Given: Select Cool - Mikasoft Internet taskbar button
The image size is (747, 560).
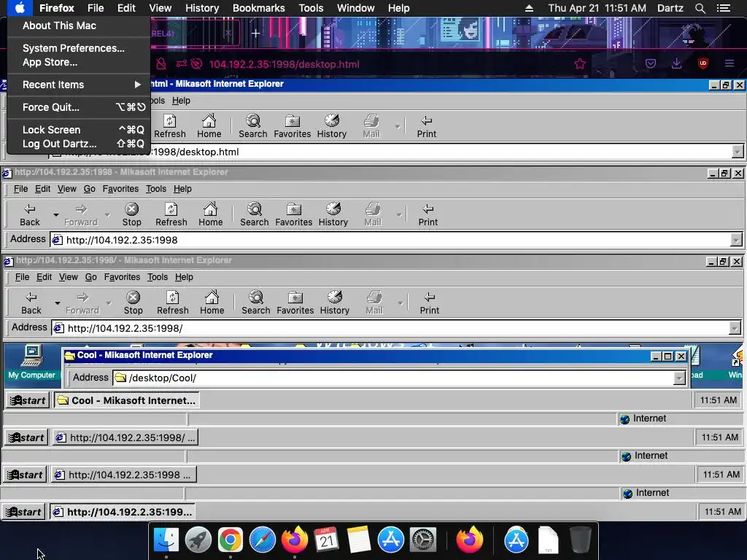Looking at the screenshot, I should point(127,400).
